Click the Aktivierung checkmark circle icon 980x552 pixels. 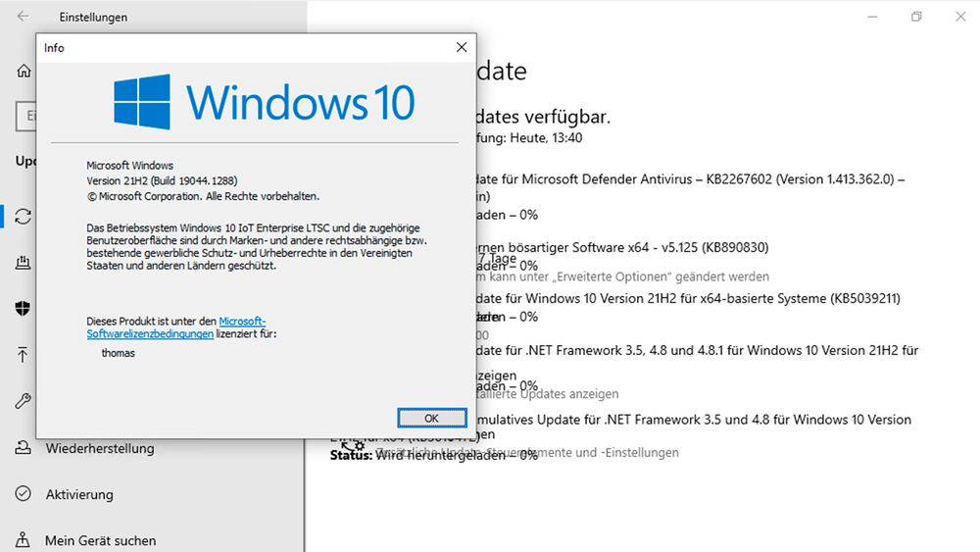tap(24, 494)
